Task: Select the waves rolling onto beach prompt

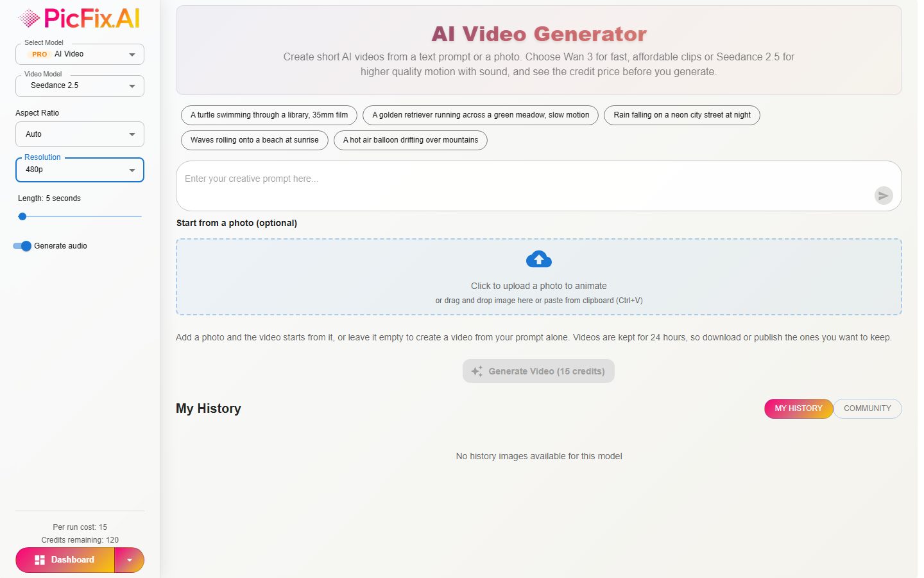Action: [255, 140]
